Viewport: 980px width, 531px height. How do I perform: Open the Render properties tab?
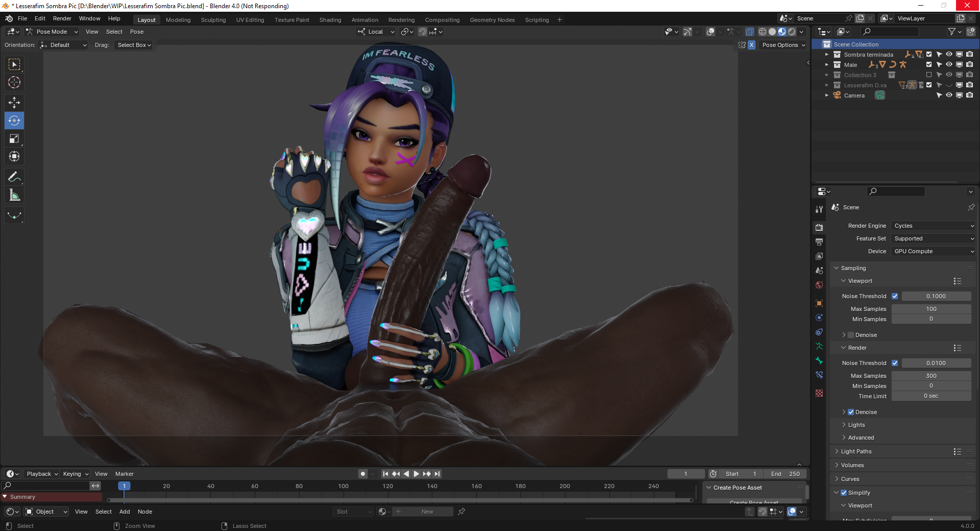click(819, 227)
